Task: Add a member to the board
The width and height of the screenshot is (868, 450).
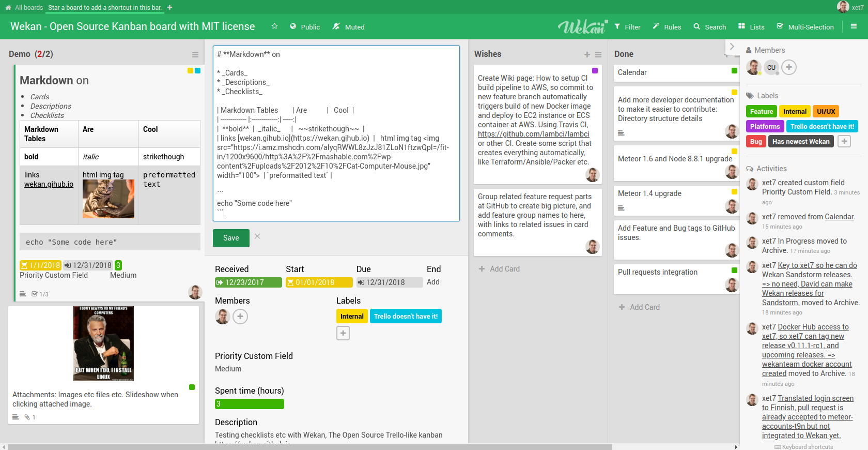Action: click(788, 67)
